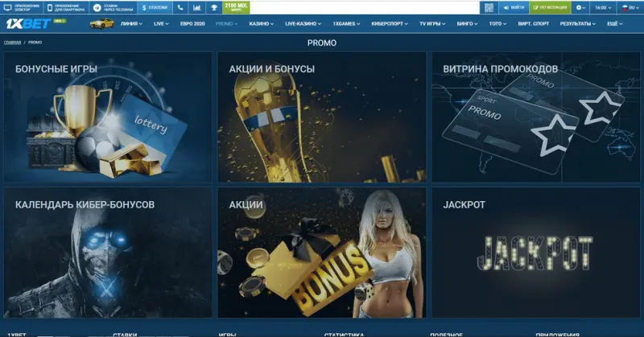The height and width of the screenshot is (337, 644).
Task: Click the statistics bar chart icon
Action: point(196,7)
